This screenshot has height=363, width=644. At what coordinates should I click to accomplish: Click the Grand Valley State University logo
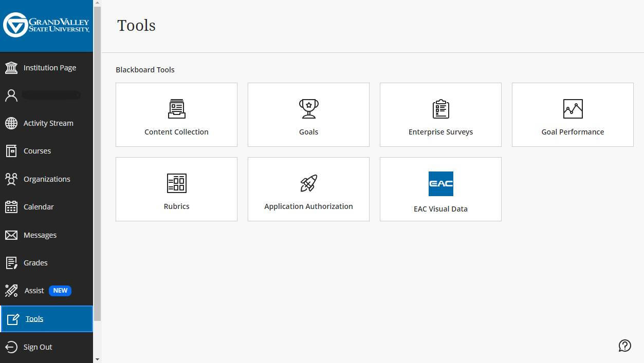tap(46, 26)
